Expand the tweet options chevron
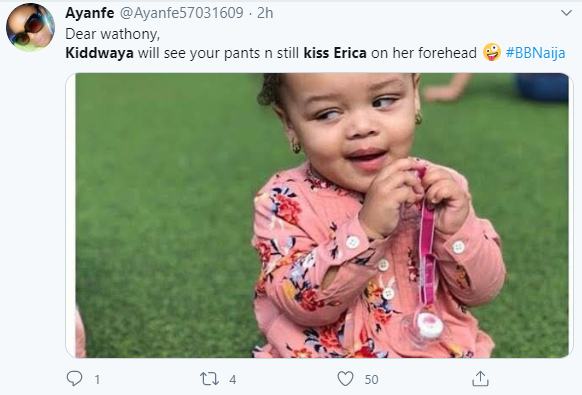 [566, 13]
